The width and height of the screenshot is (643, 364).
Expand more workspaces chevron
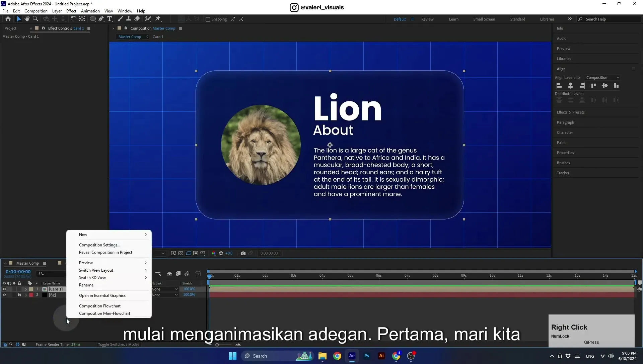(570, 19)
